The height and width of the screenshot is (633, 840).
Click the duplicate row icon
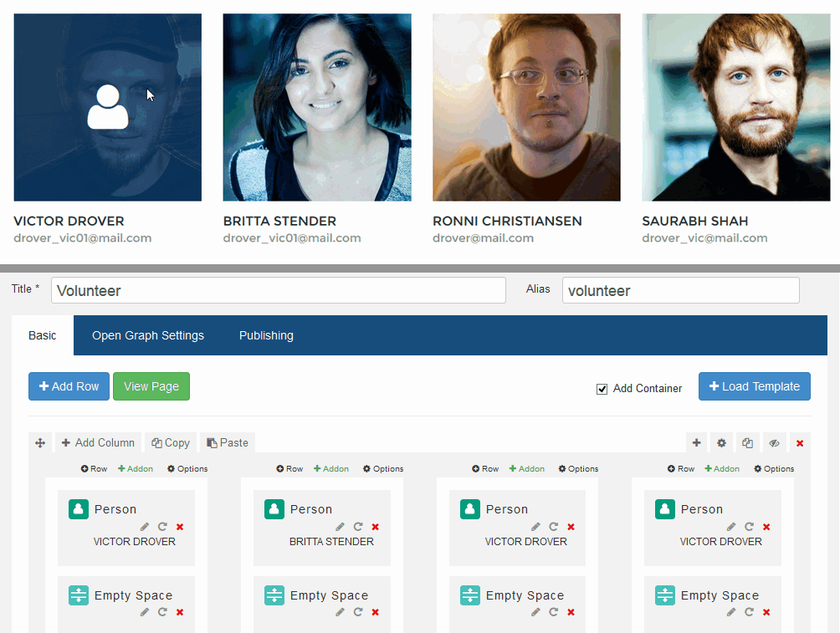click(748, 443)
